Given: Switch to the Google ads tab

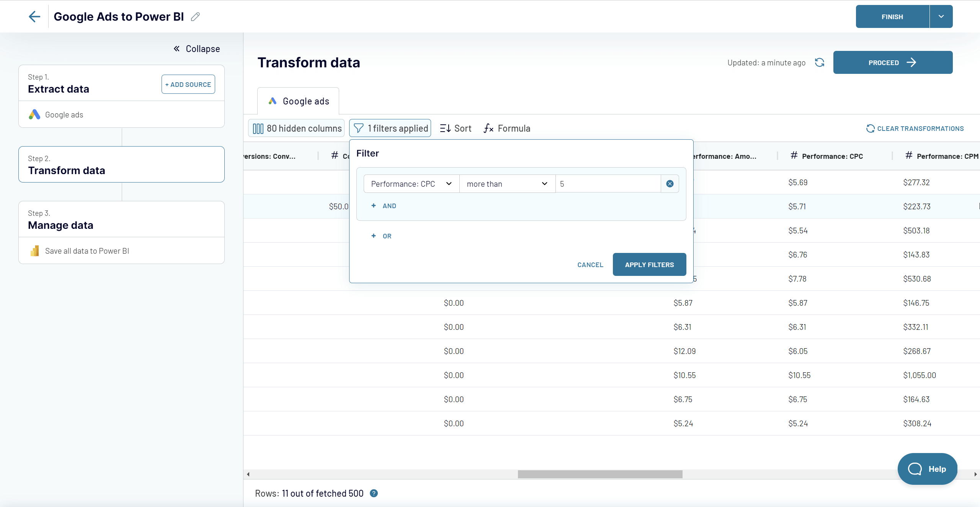Looking at the screenshot, I should coord(298,101).
